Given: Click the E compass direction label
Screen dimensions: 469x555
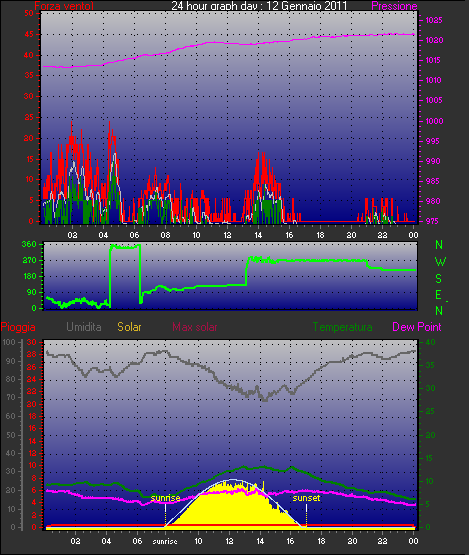Looking at the screenshot, I should pyautogui.click(x=439, y=295).
